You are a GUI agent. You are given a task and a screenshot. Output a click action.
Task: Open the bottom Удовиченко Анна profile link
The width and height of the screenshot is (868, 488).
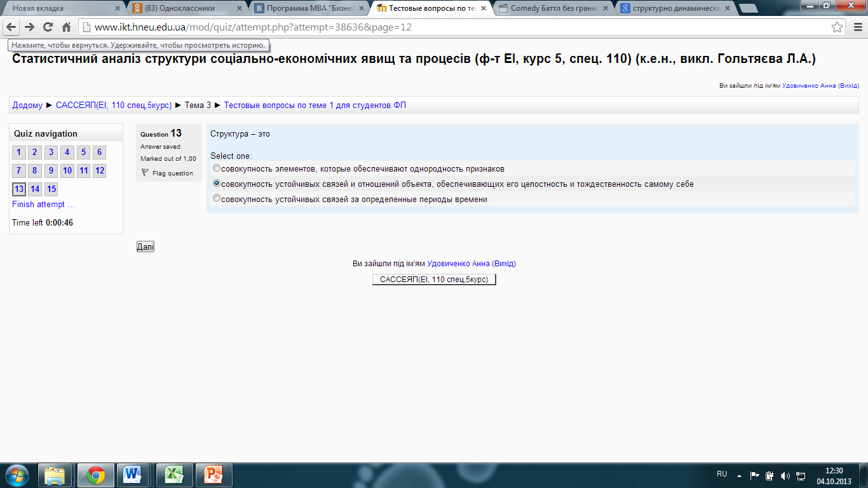[x=458, y=263]
